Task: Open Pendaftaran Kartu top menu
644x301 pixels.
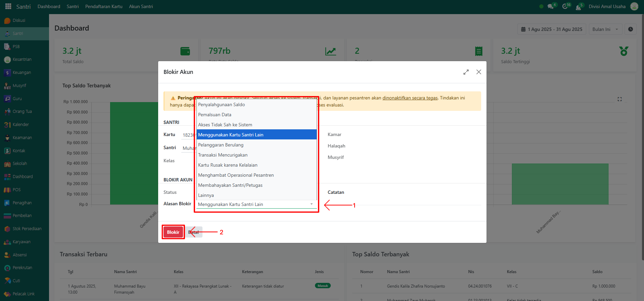Action: click(104, 6)
